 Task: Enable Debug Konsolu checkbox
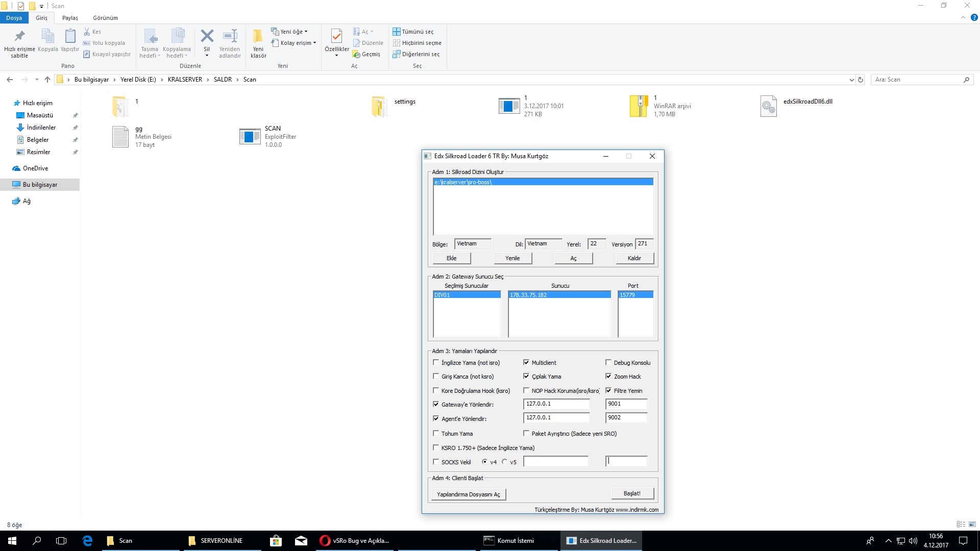(x=608, y=363)
